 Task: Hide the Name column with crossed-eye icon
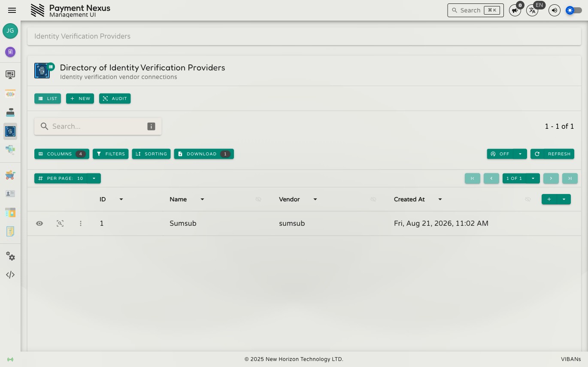[258, 199]
